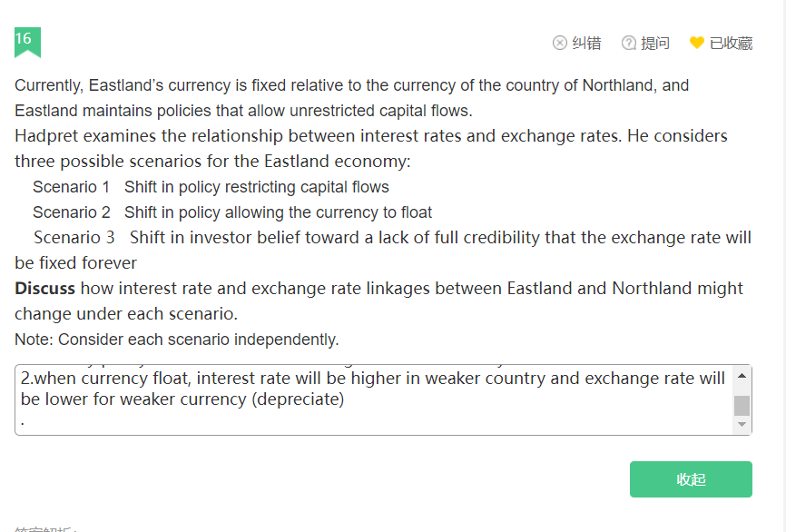Click the answer box scroll-down arrow
This screenshot has width=786, height=532.
coord(742,424)
